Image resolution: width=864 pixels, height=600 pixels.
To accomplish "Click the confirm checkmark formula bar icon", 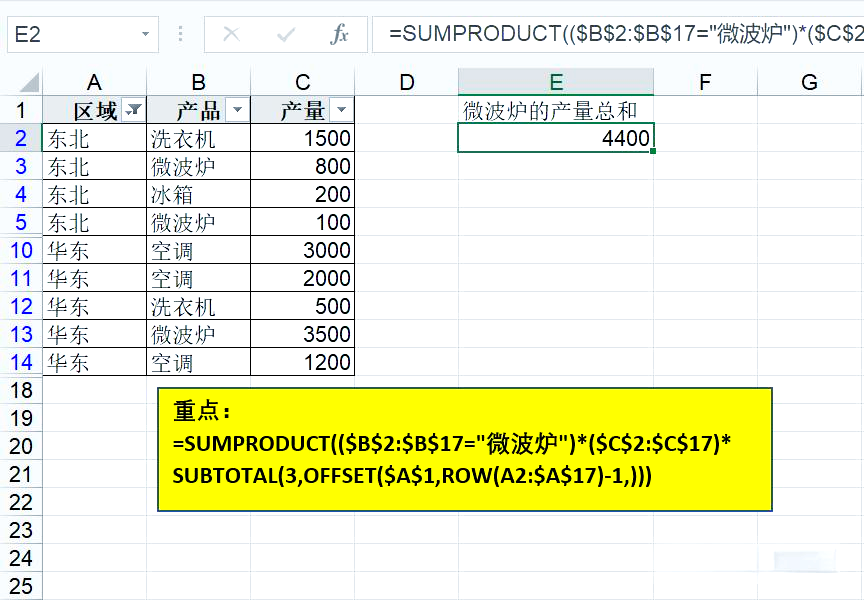I will point(286,35).
